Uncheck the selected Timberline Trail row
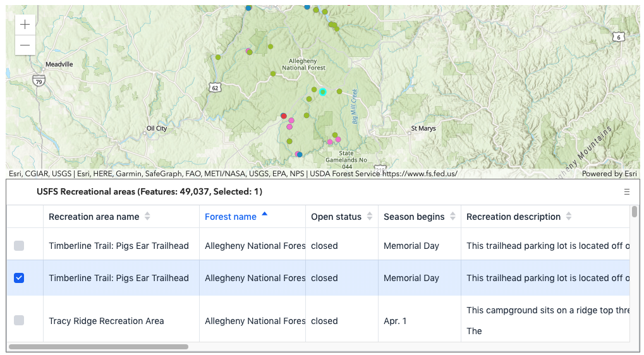Screen dimensions: 644x355 (x=19, y=278)
